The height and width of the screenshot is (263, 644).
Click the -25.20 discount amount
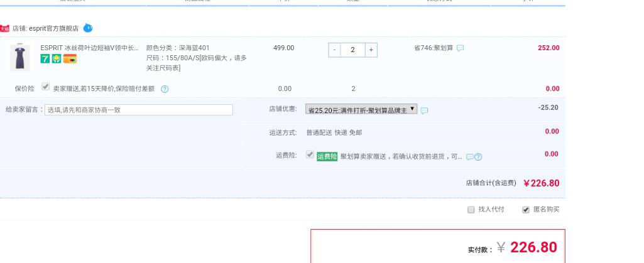[548, 107]
